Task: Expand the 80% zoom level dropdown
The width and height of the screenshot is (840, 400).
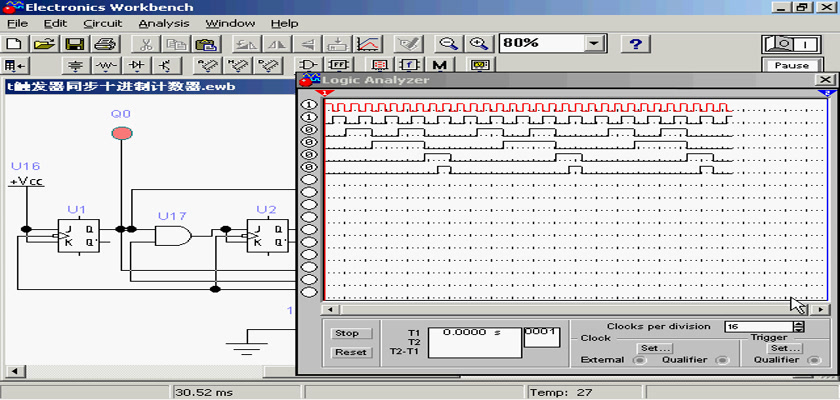Action: coord(596,44)
